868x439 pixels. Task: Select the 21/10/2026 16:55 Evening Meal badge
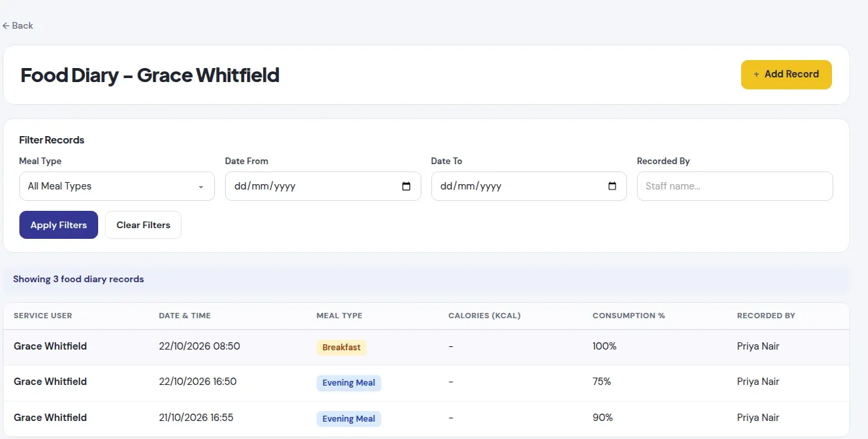click(x=349, y=419)
